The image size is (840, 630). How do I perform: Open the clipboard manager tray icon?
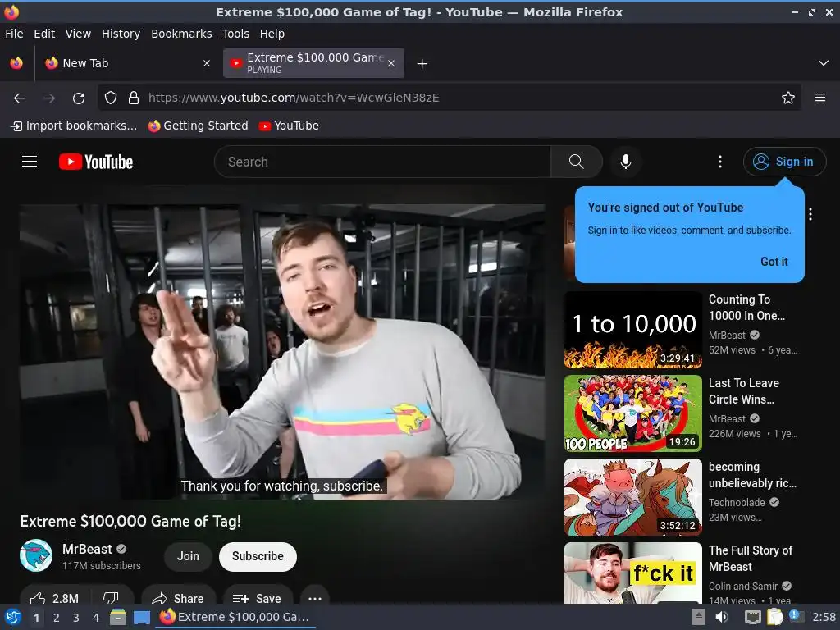click(x=774, y=617)
